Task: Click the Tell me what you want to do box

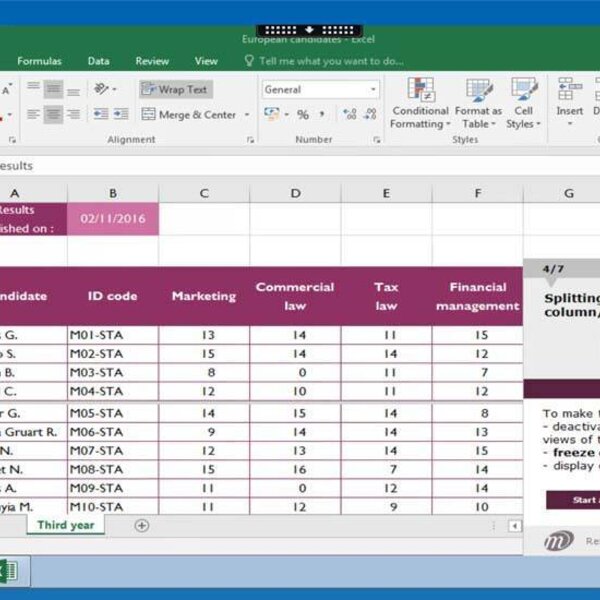Action: 331,61
